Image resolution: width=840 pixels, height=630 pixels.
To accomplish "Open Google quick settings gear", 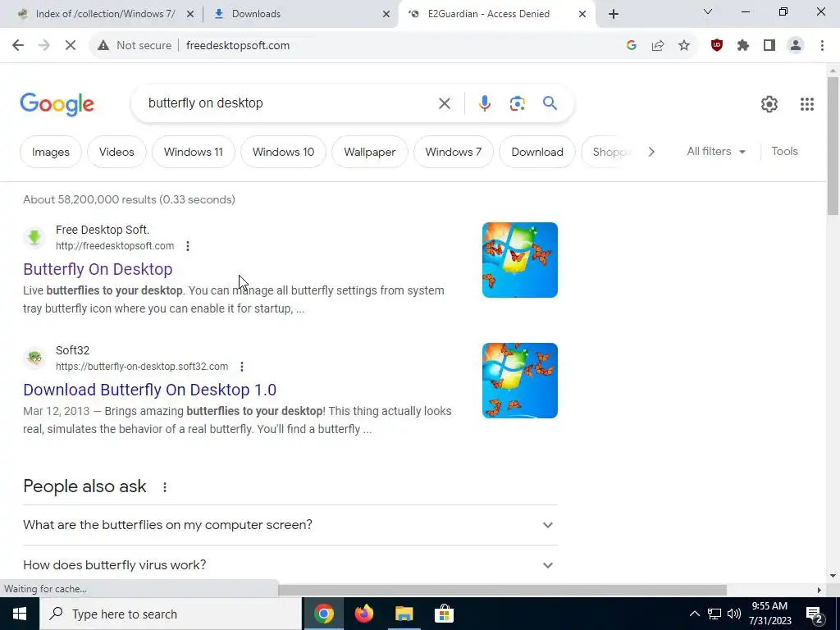I will tap(769, 104).
